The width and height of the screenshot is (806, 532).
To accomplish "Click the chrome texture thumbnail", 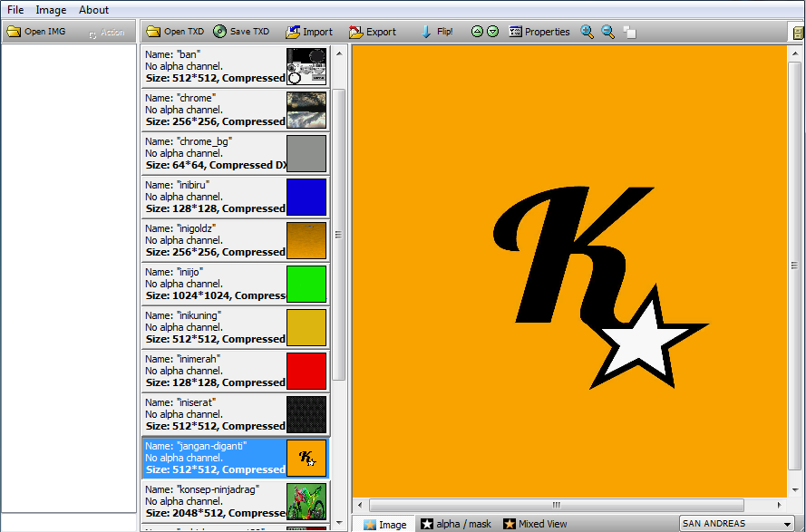I will click(x=306, y=110).
